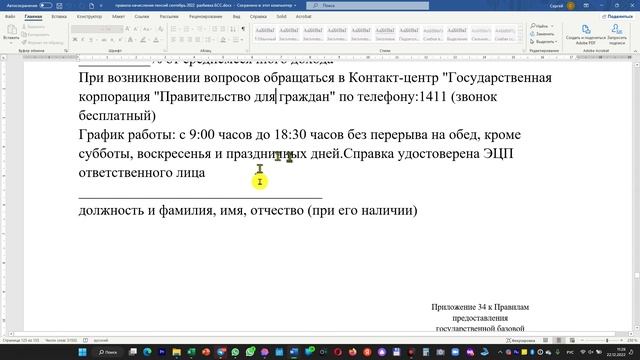Open the Шрифт group dialog launcher
The width and height of the screenshot is (640, 360).
pyautogui.click(x=165, y=51)
